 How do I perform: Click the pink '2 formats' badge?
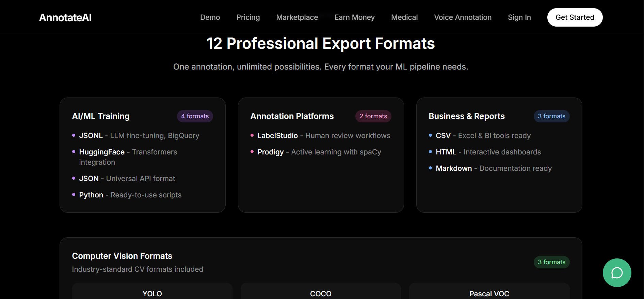point(373,116)
